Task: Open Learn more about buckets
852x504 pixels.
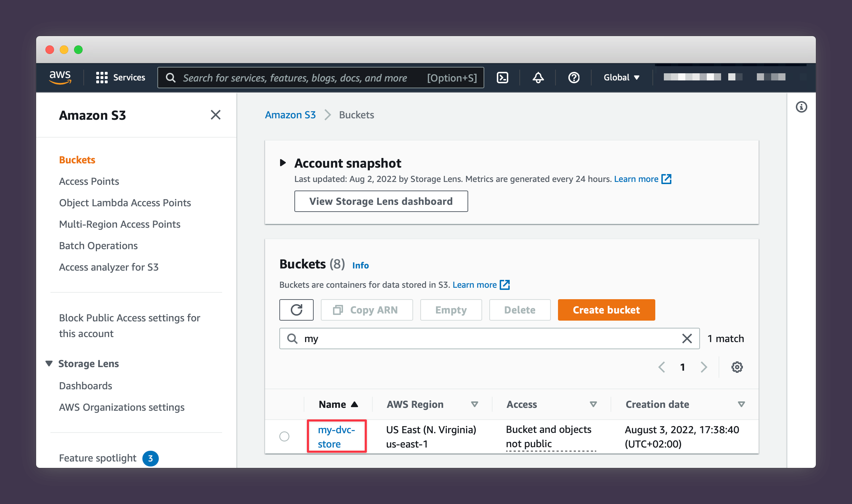Action: pos(481,285)
